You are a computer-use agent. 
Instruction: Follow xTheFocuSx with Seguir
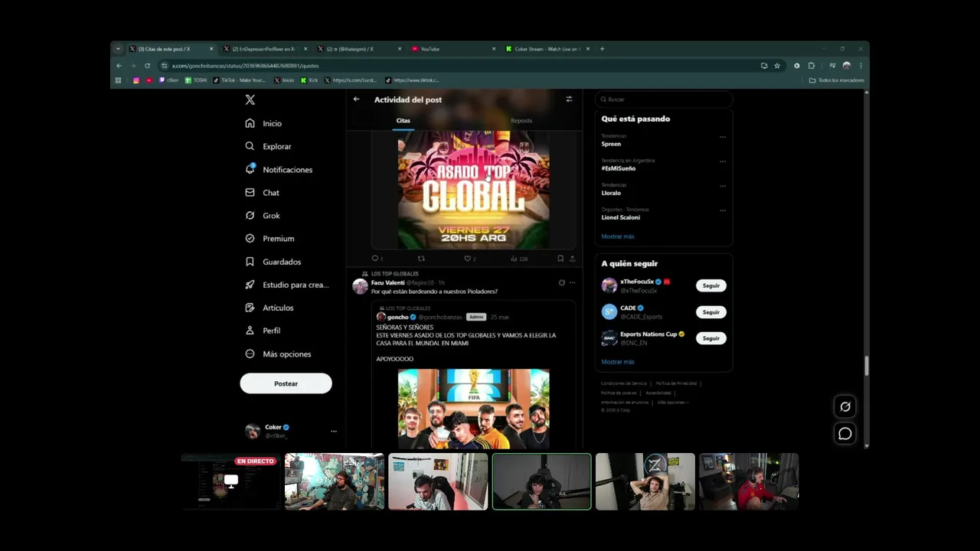click(711, 285)
